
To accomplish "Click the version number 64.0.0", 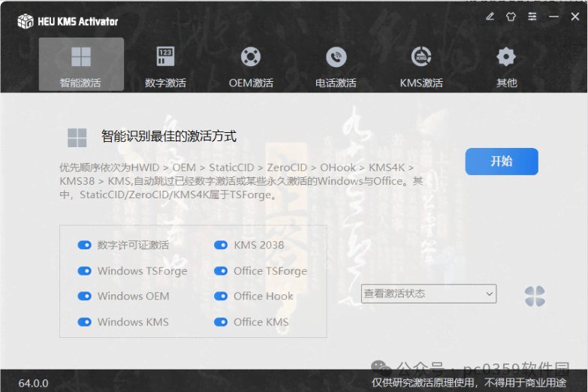I will point(33,383).
